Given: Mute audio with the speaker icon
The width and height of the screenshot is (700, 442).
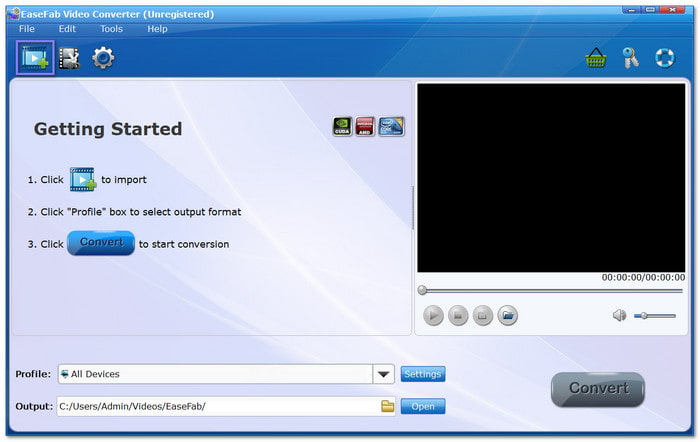Looking at the screenshot, I should (x=620, y=316).
